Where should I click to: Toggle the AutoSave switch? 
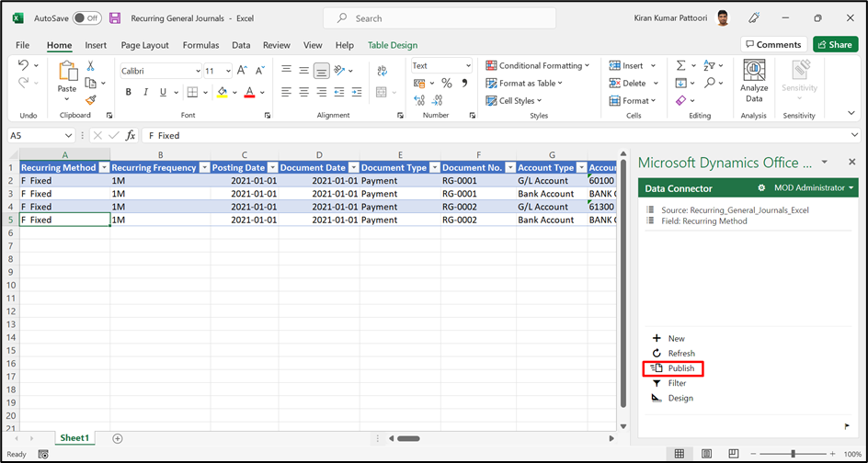point(87,18)
